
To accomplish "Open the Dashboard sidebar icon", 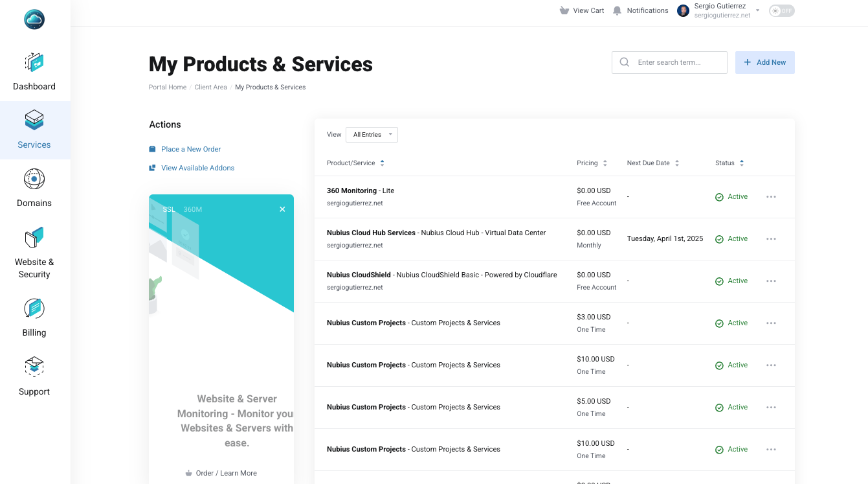I will coord(34,63).
